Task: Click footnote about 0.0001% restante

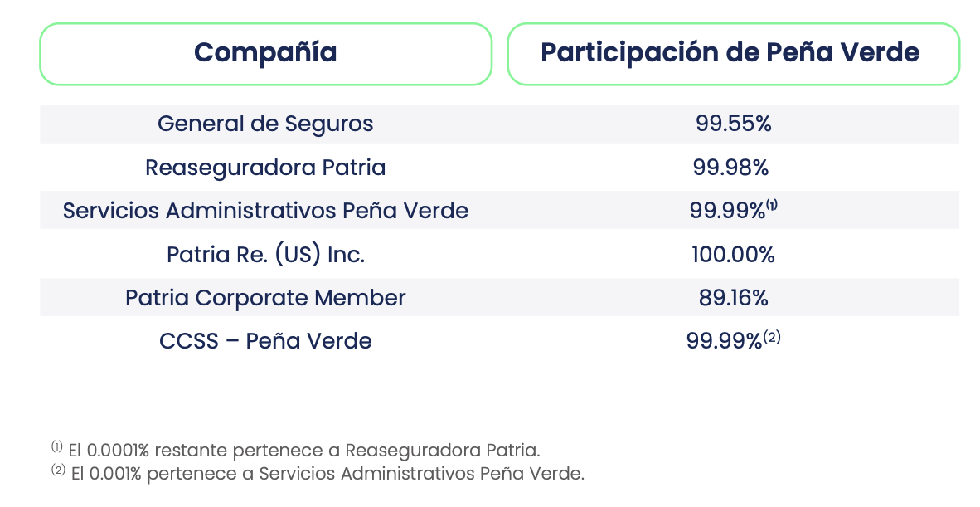Action: coord(303,451)
